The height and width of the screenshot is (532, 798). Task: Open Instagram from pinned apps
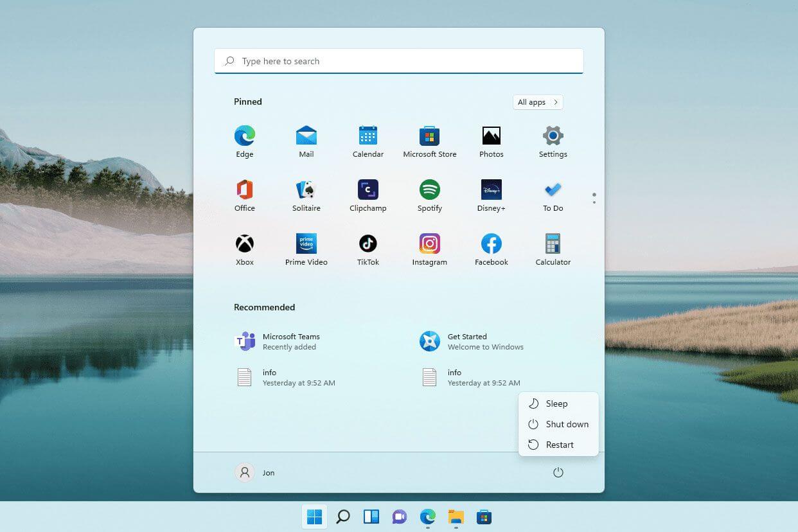coord(429,245)
